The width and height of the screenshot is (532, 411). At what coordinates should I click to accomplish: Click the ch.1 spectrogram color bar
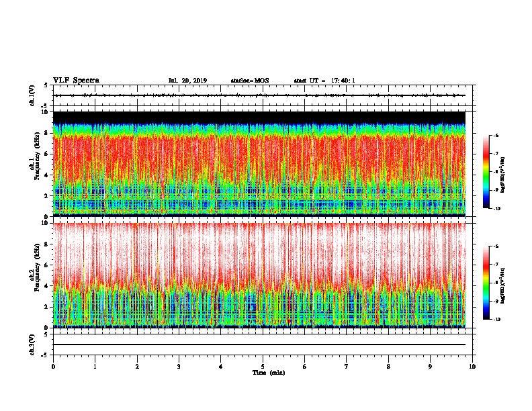point(486,172)
